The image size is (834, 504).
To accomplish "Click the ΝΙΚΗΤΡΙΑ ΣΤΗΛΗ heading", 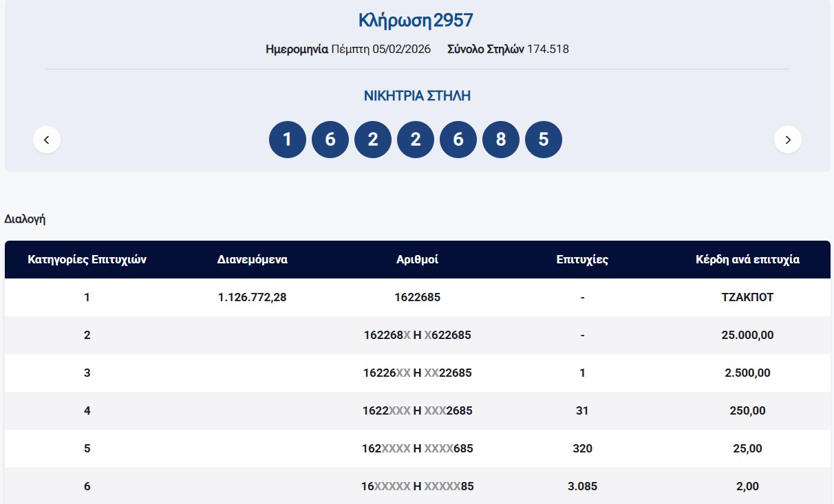I will (x=417, y=96).
